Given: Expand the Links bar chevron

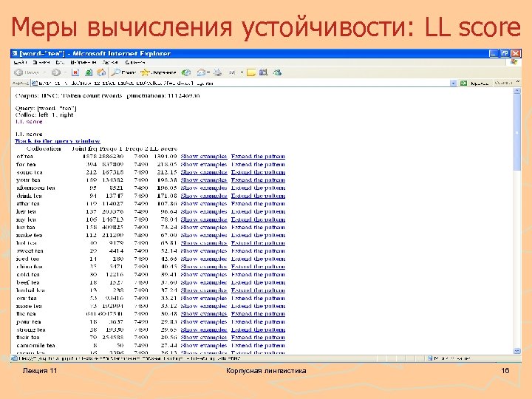Looking at the screenshot, I should point(518,82).
